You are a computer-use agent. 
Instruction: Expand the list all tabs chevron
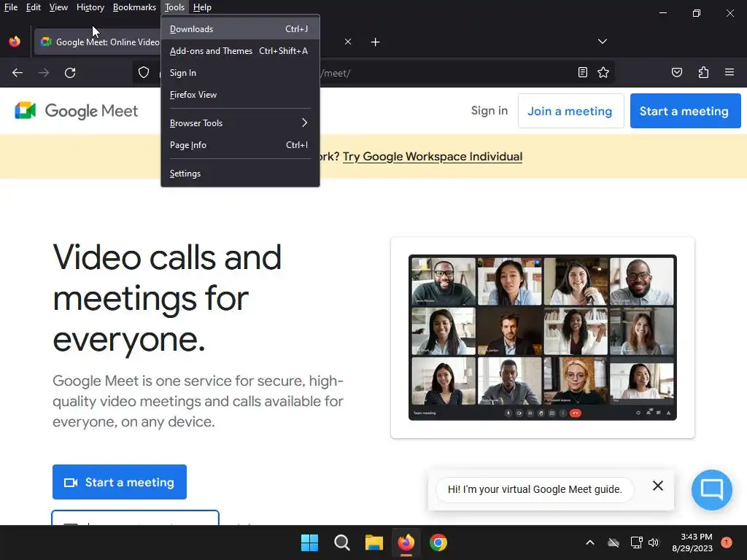point(602,42)
